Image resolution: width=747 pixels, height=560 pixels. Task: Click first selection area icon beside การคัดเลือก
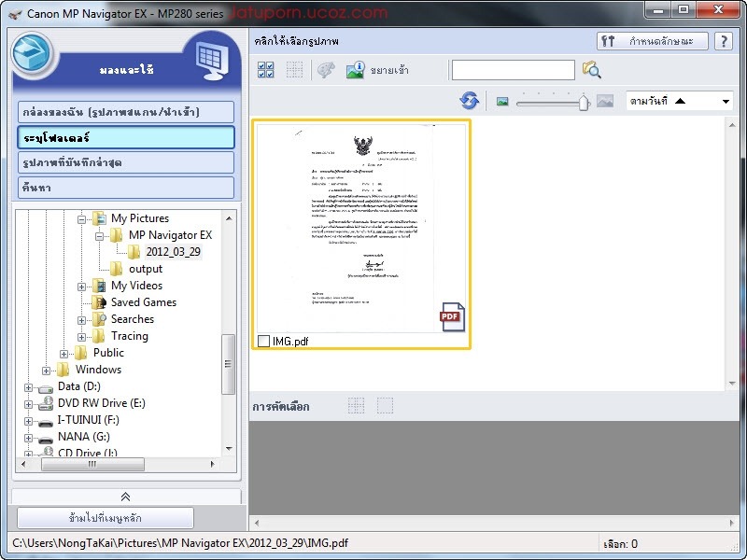pyautogui.click(x=356, y=406)
